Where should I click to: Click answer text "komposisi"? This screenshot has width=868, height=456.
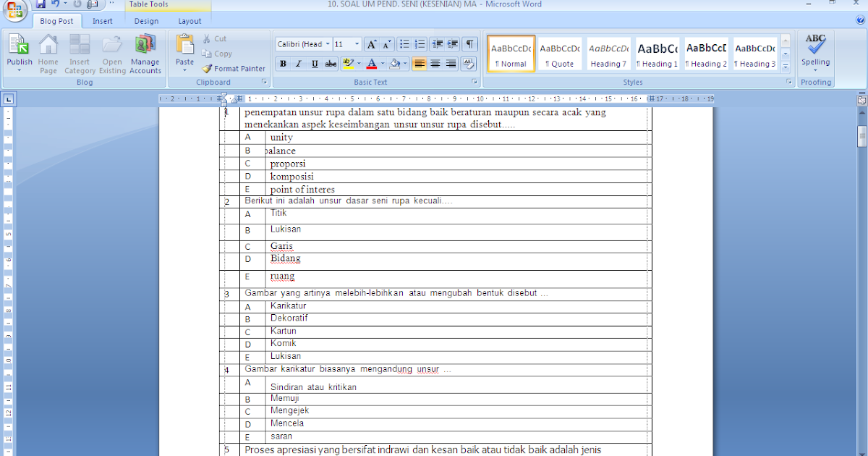[x=292, y=177]
